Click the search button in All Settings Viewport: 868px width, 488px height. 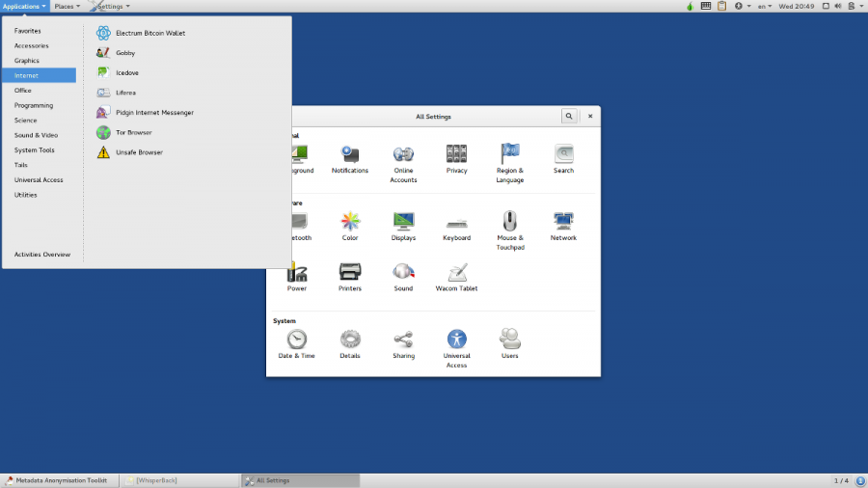pos(569,116)
